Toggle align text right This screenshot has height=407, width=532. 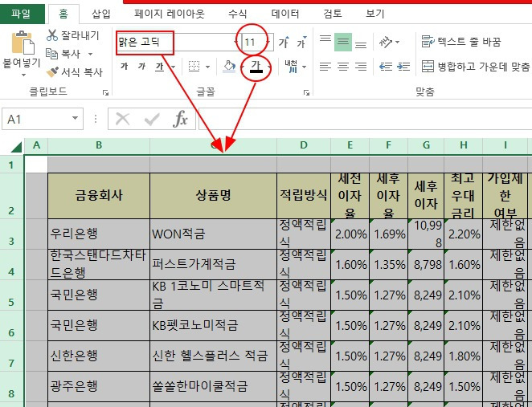click(x=361, y=67)
